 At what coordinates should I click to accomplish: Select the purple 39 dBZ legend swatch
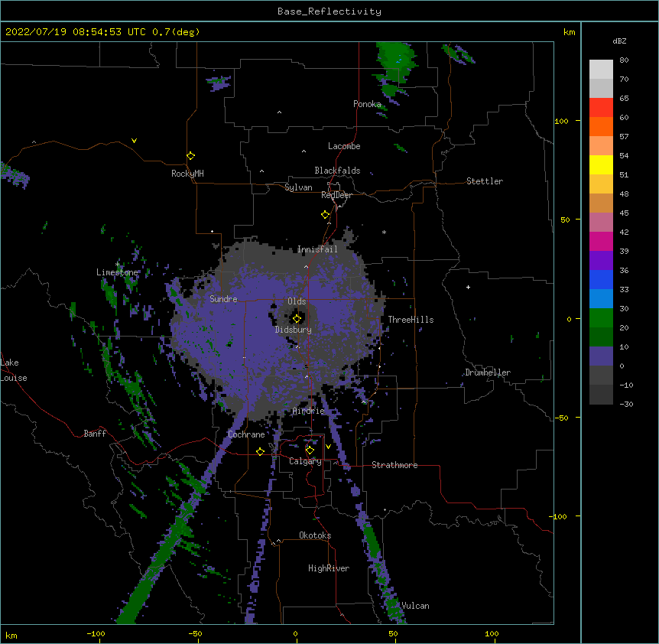(x=601, y=261)
